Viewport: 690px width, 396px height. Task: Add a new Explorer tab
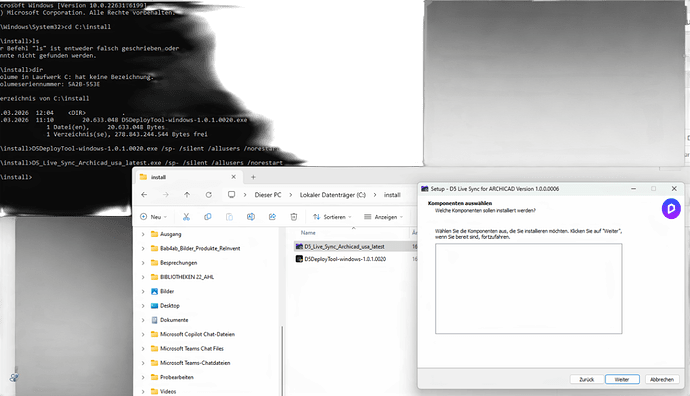tap(253, 177)
